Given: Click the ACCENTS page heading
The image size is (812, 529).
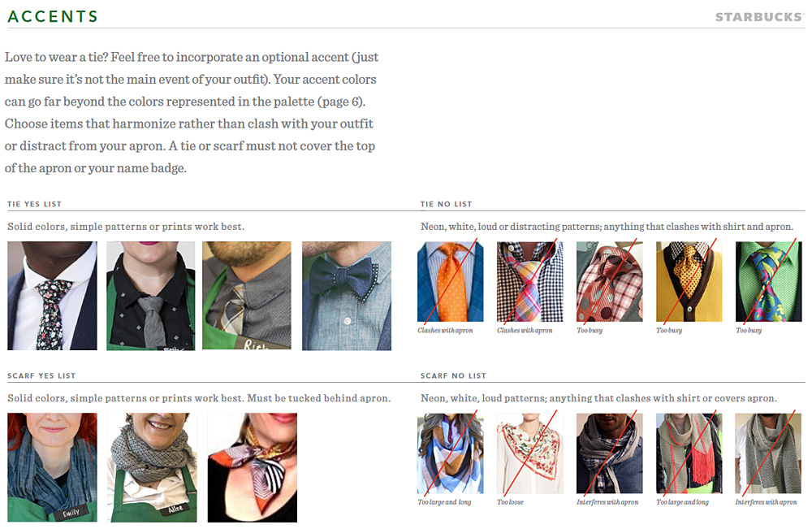Looking at the screenshot, I should tap(52, 16).
